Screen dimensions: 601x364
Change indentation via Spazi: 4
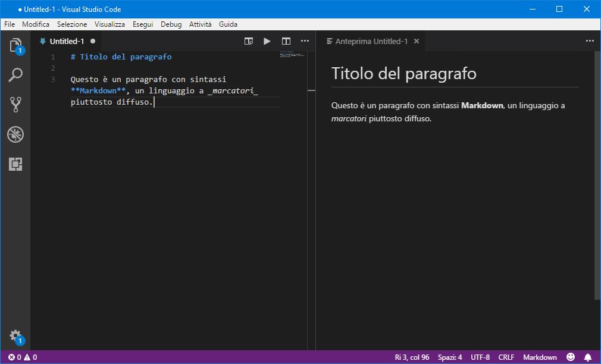click(x=450, y=357)
